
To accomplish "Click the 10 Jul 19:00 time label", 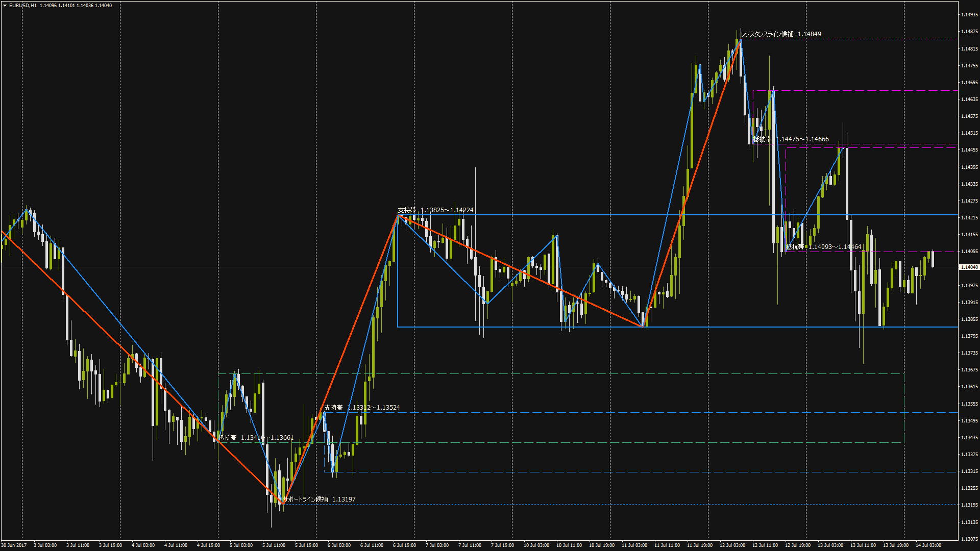I will [x=602, y=545].
